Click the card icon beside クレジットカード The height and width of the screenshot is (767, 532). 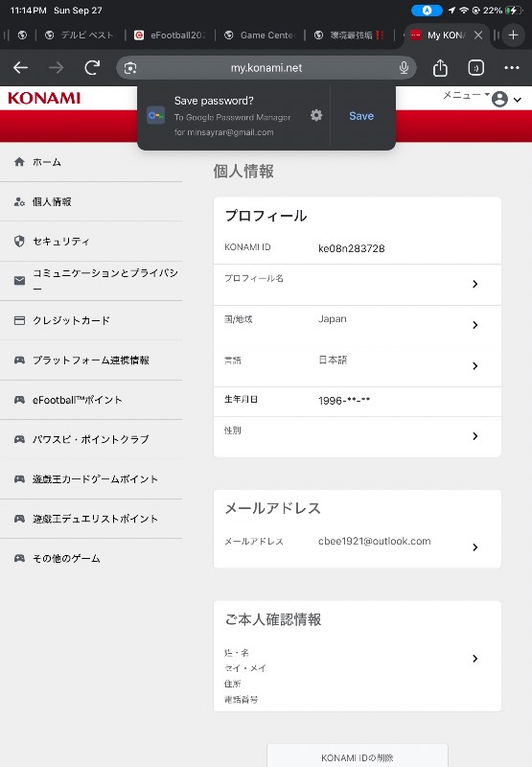[x=19, y=320]
